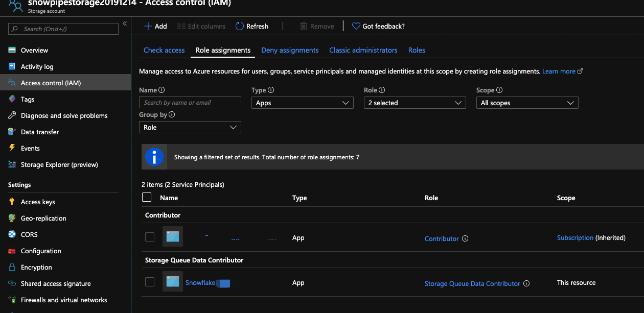This screenshot has width=644, height=313.
Task: Check the Contributor row checkbox
Action: pyautogui.click(x=150, y=237)
